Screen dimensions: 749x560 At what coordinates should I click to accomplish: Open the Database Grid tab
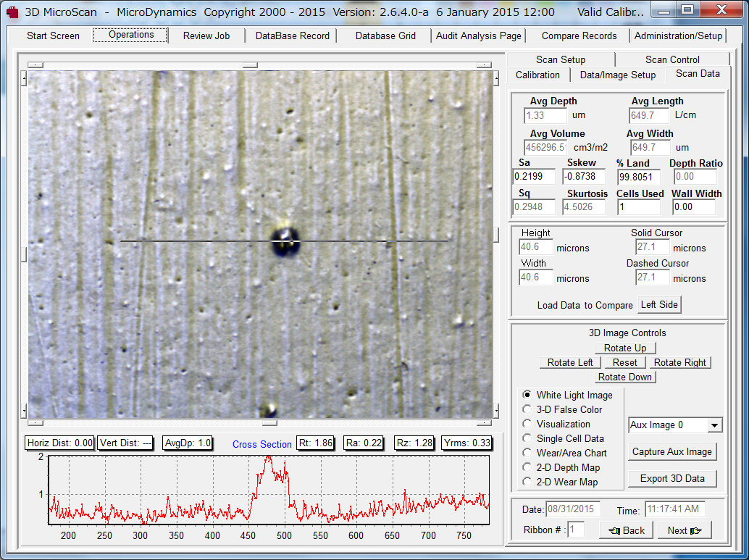coord(385,35)
